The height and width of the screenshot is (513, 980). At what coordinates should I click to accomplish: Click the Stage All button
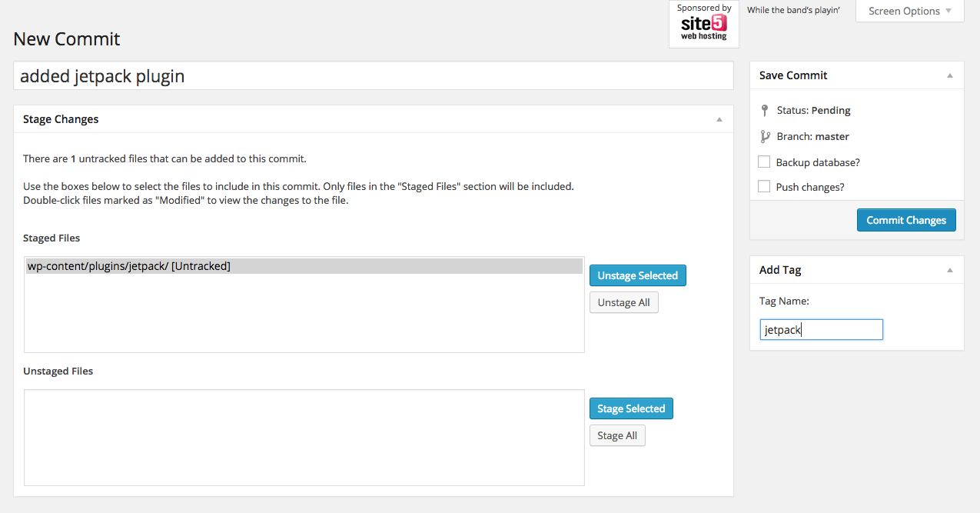pyautogui.click(x=617, y=435)
